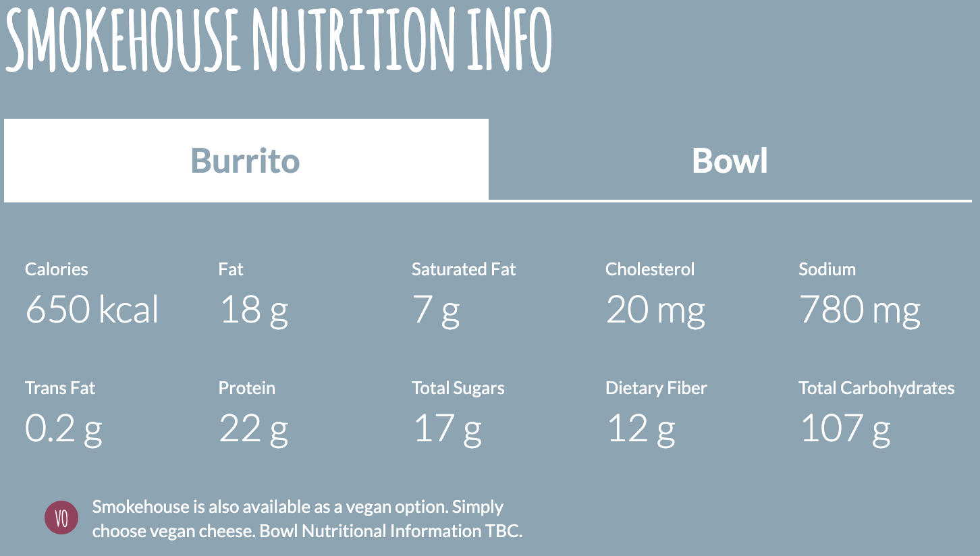
Task: Click the Fat 18 g value
Action: coord(253,311)
